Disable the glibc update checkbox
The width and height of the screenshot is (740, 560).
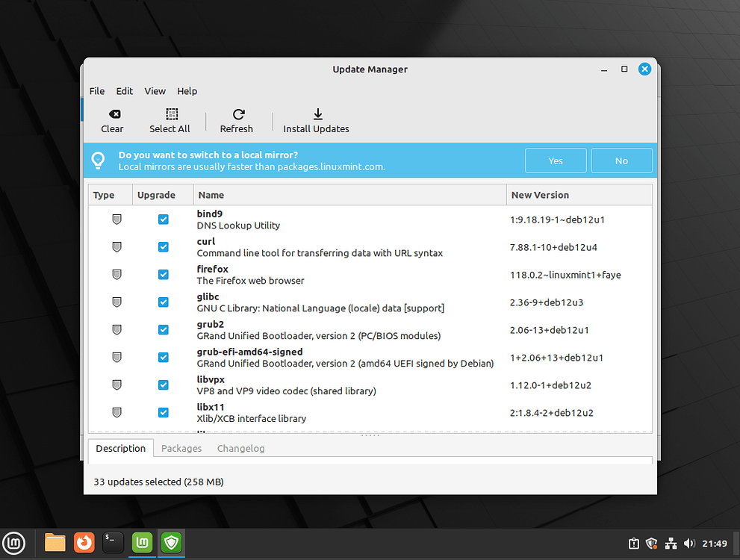163,302
